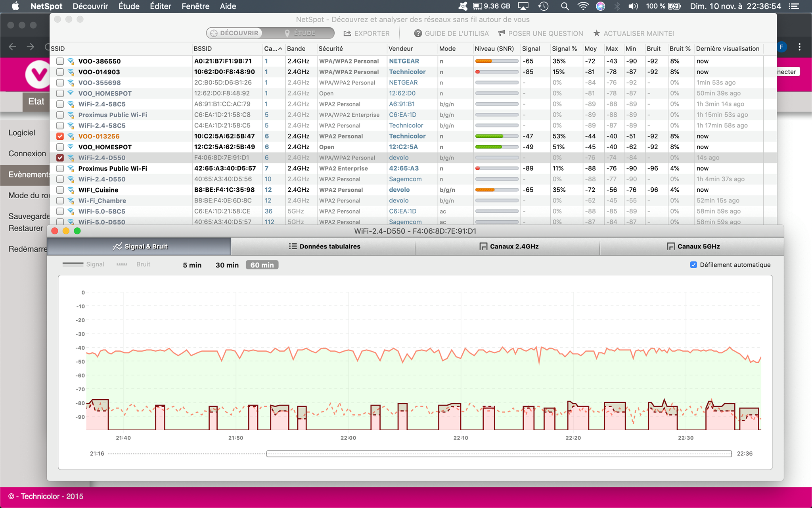This screenshot has width=812, height=508.
Task: Click the Bluetooth menu bar icon
Action: (x=617, y=6)
